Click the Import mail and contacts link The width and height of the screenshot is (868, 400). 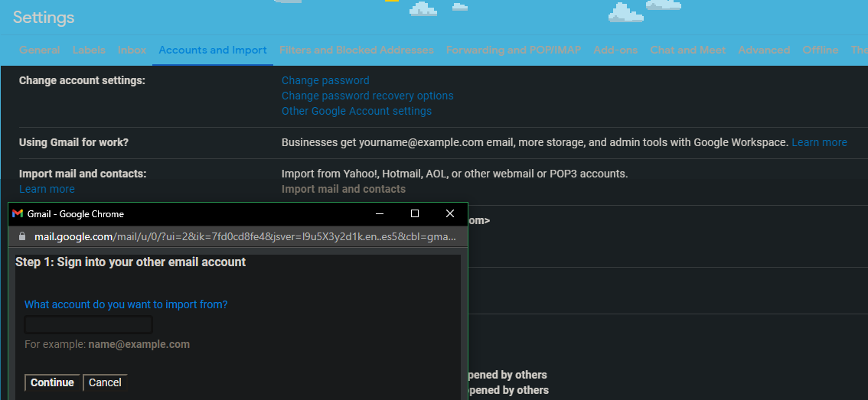(344, 189)
